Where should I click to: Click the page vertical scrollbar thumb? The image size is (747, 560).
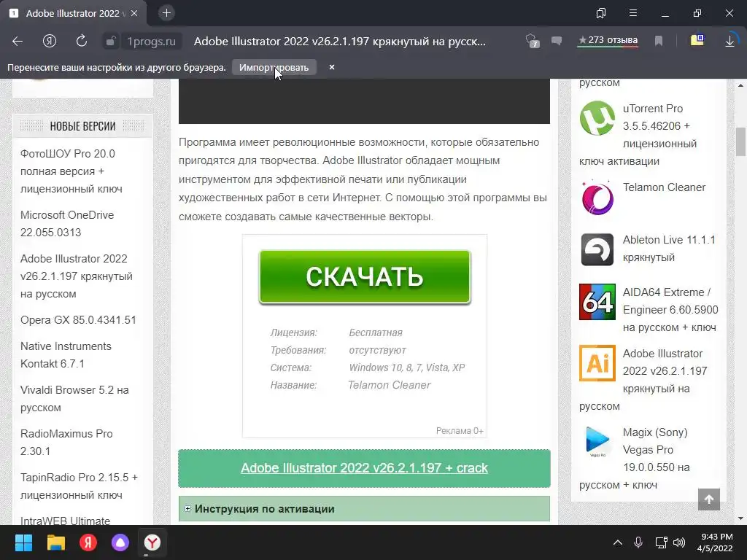point(740,142)
